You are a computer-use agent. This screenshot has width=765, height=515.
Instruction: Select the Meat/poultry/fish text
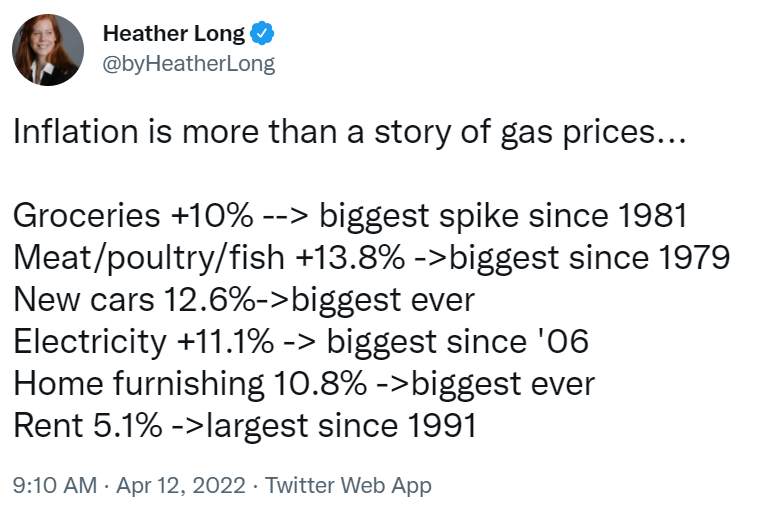tap(150, 258)
